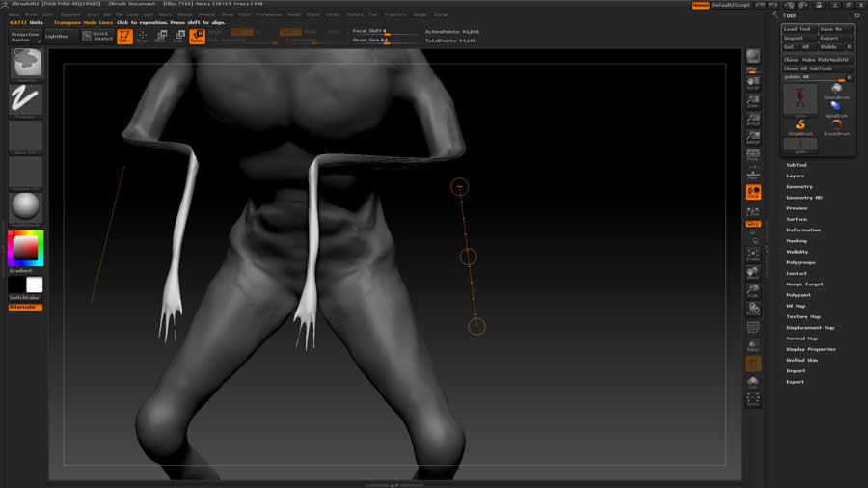Viewport: 868px width, 488px height.
Task: Select the SimpleBrush tool icon
Action: 800,127
